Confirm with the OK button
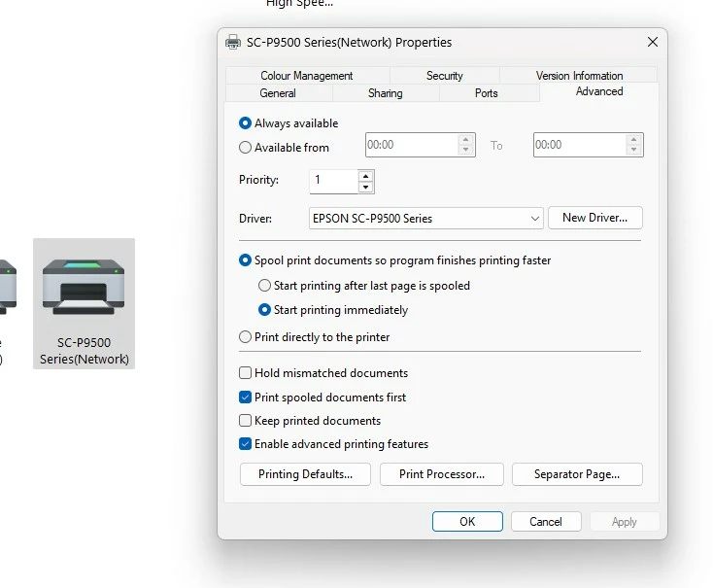Screen dimensions: 713x588 pos(467,522)
